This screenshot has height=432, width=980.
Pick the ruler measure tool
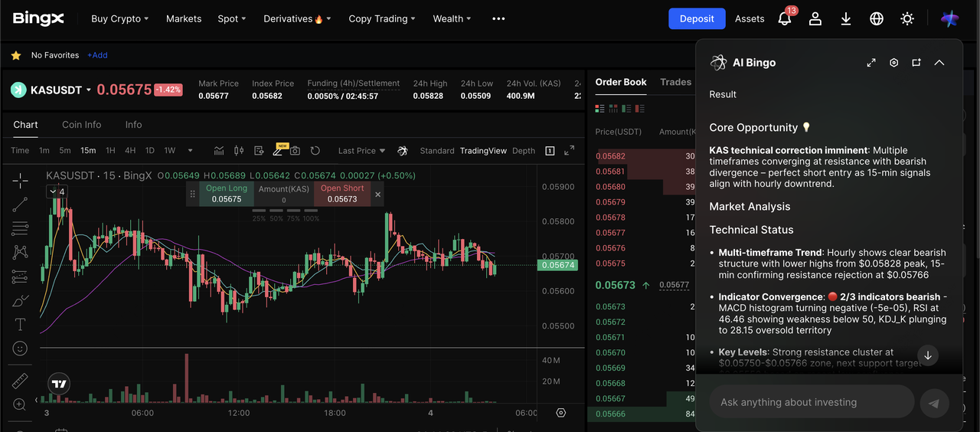tap(20, 381)
